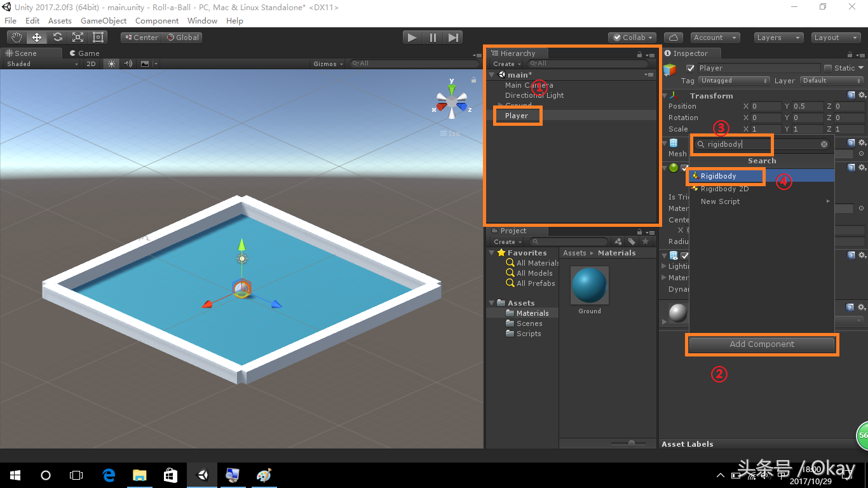Enable the Static checkbox
The height and width of the screenshot is (488, 868).
[828, 68]
